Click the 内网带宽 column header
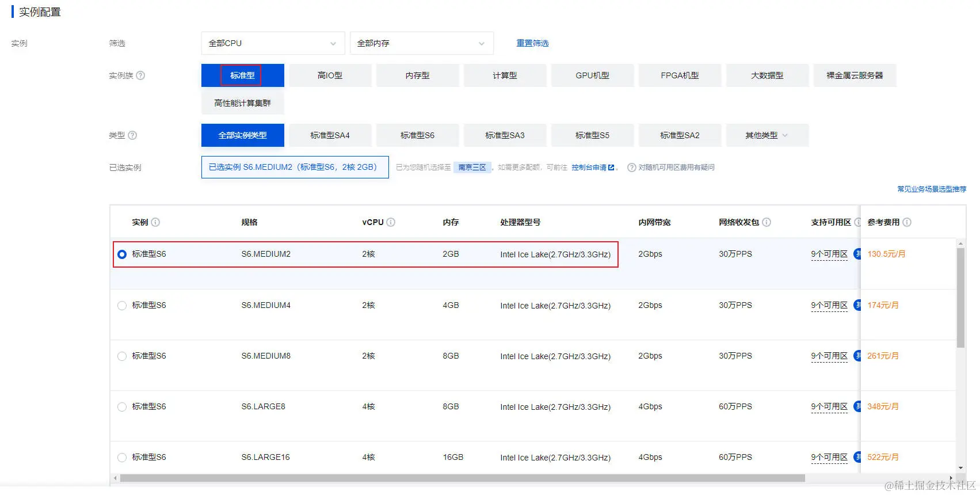 [x=654, y=222]
